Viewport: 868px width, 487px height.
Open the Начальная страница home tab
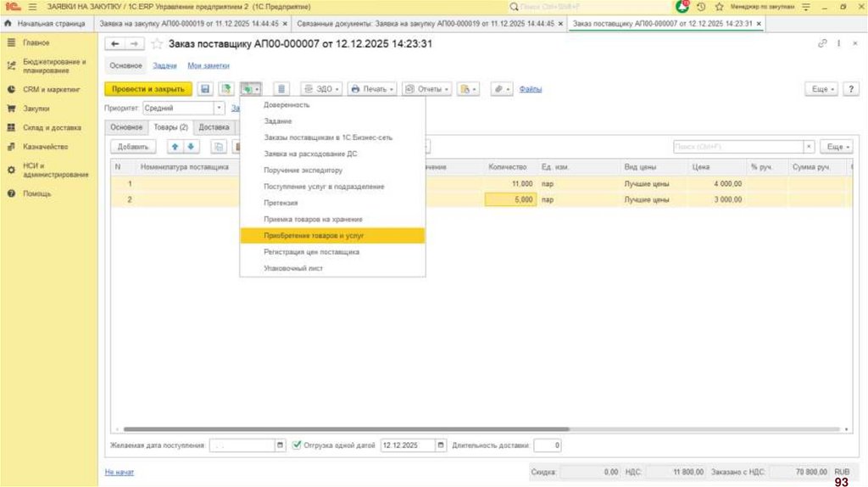47,24
